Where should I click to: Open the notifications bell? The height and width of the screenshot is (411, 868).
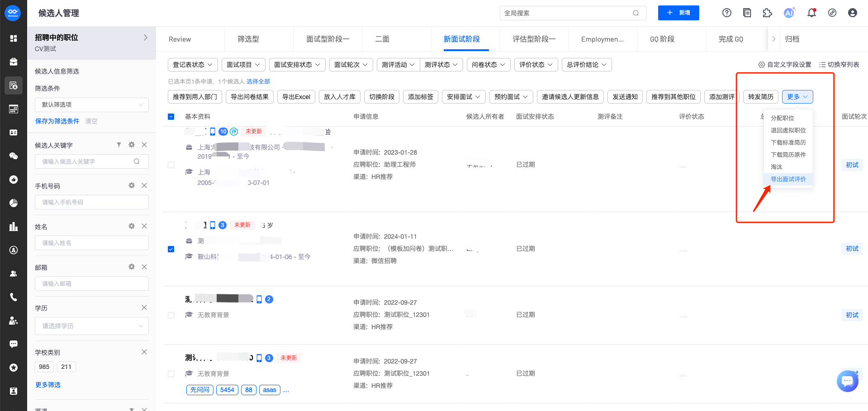tap(811, 13)
